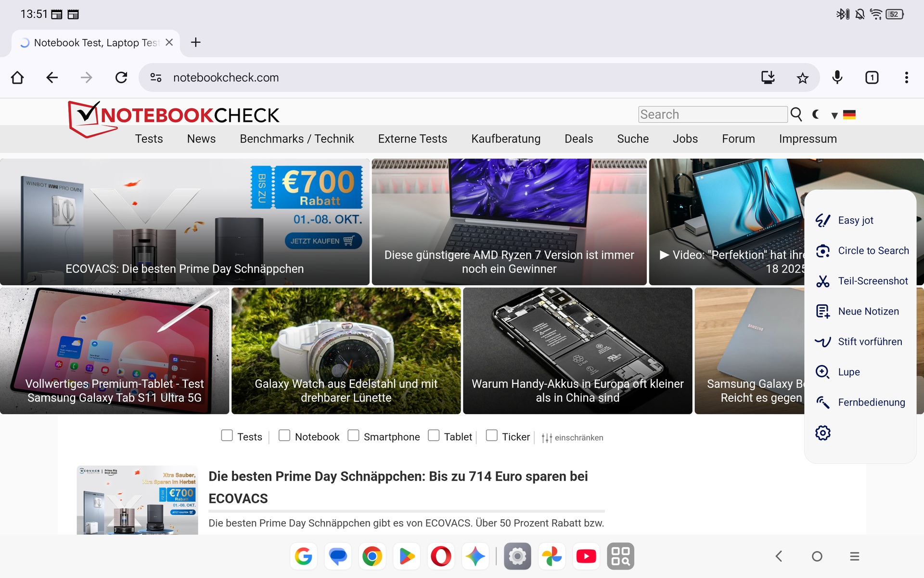Tick the Ticker filter checkbox
The image size is (924, 578).
[491, 435]
